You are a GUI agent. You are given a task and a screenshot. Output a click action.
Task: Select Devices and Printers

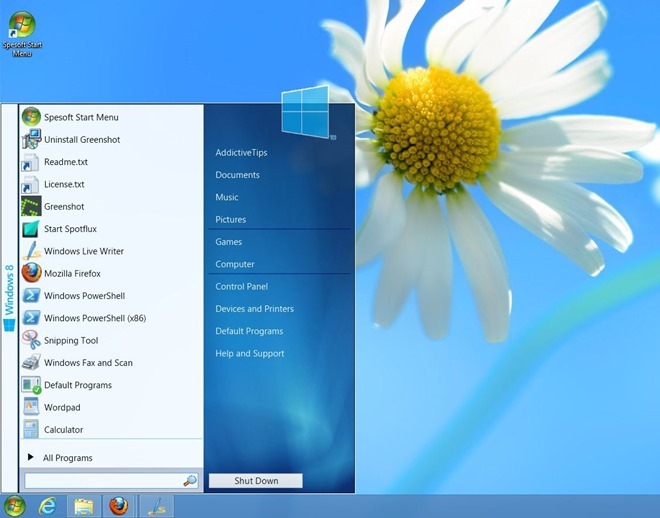254,309
